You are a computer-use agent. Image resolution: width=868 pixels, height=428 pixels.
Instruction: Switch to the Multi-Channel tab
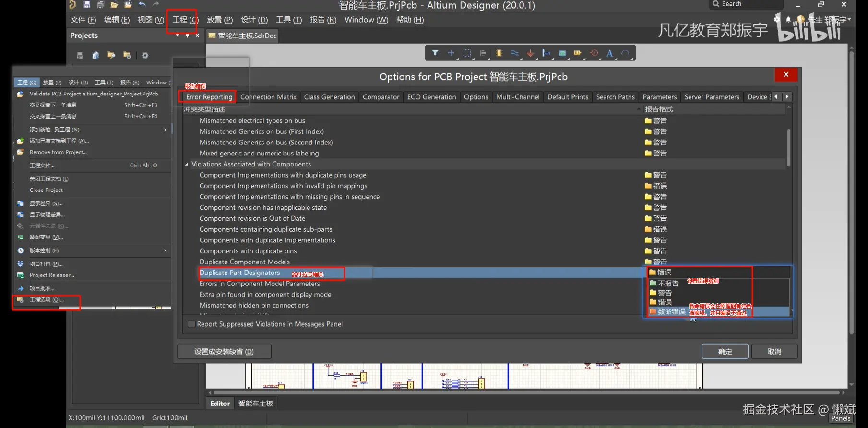point(518,97)
